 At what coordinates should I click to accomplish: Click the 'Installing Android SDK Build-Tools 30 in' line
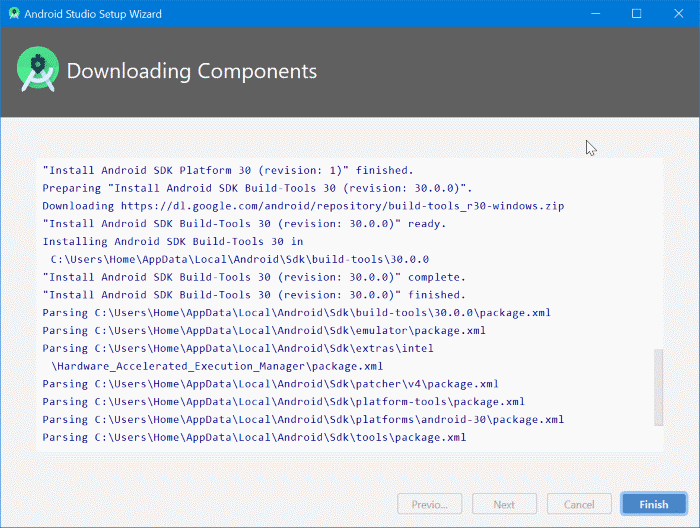click(173, 242)
